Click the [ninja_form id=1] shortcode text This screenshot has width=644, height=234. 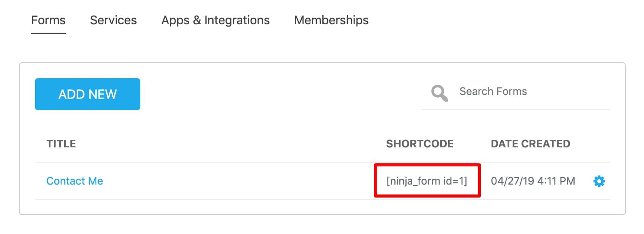(x=427, y=181)
